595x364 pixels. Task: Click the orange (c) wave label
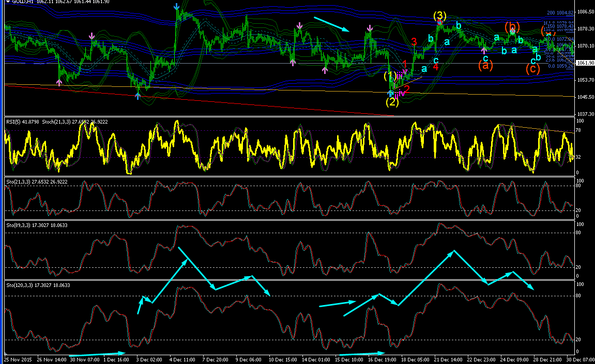tap(533, 69)
